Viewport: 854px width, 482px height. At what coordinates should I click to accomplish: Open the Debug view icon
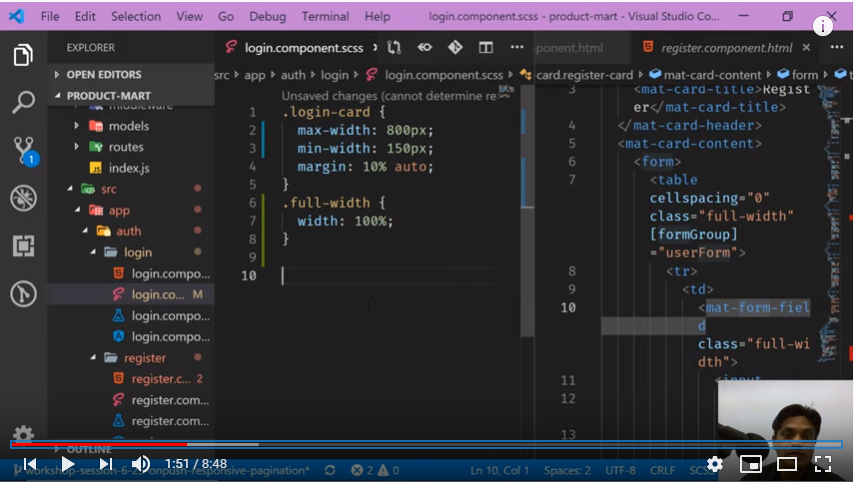[x=23, y=198]
